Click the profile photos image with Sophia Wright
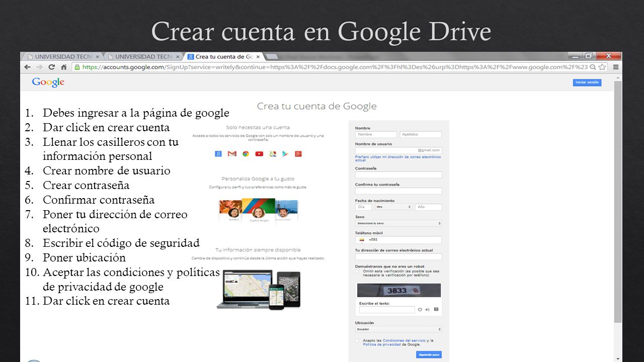The height and width of the screenshot is (362, 644). [259, 210]
